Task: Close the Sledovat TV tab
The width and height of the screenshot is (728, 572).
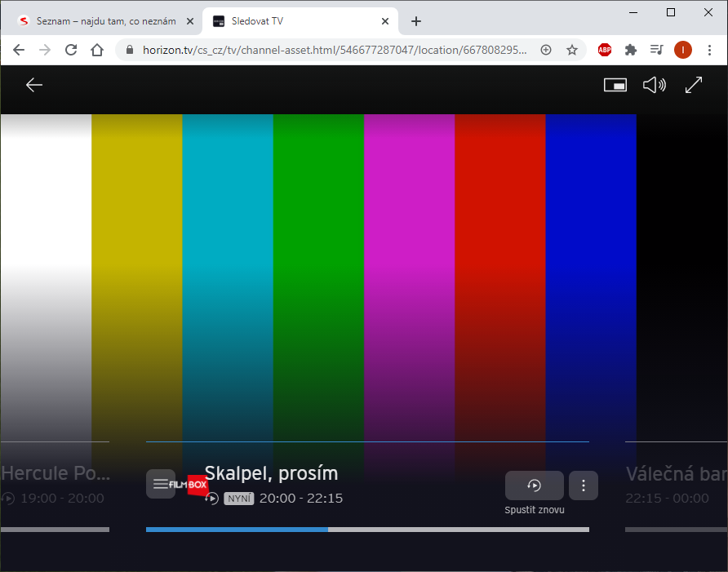Action: 385,21
